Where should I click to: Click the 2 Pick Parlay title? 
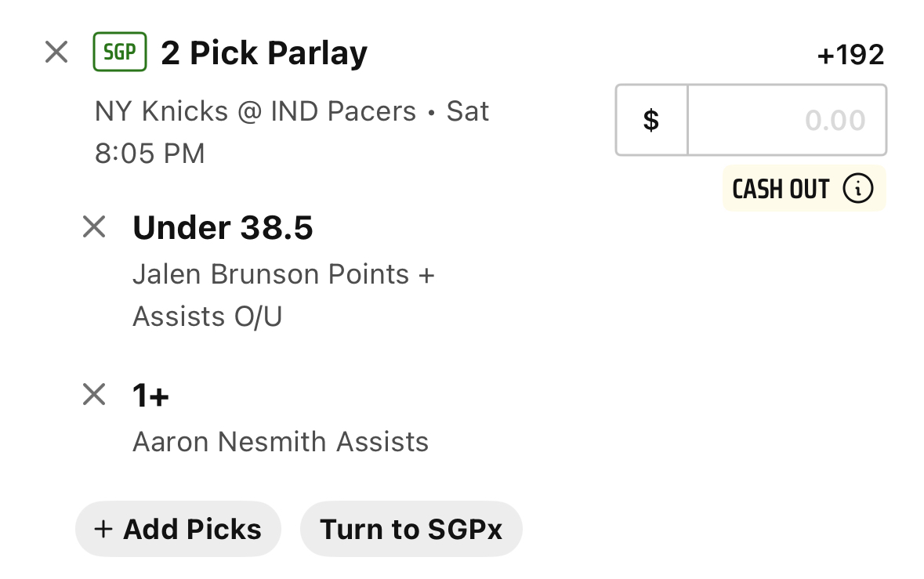[x=264, y=53]
